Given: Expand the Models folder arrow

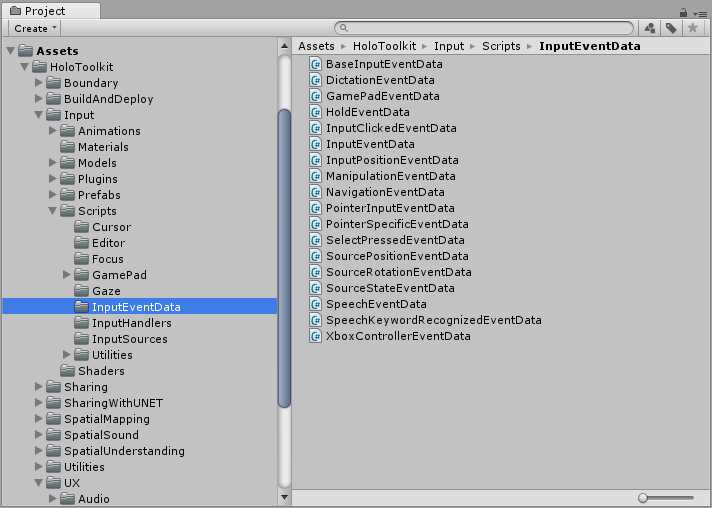Looking at the screenshot, I should click(x=53, y=163).
